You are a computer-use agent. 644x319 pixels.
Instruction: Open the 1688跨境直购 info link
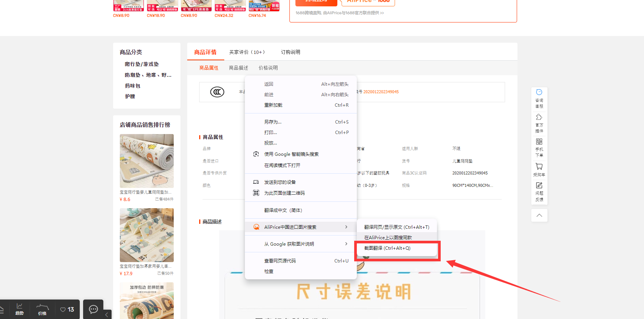(340, 13)
